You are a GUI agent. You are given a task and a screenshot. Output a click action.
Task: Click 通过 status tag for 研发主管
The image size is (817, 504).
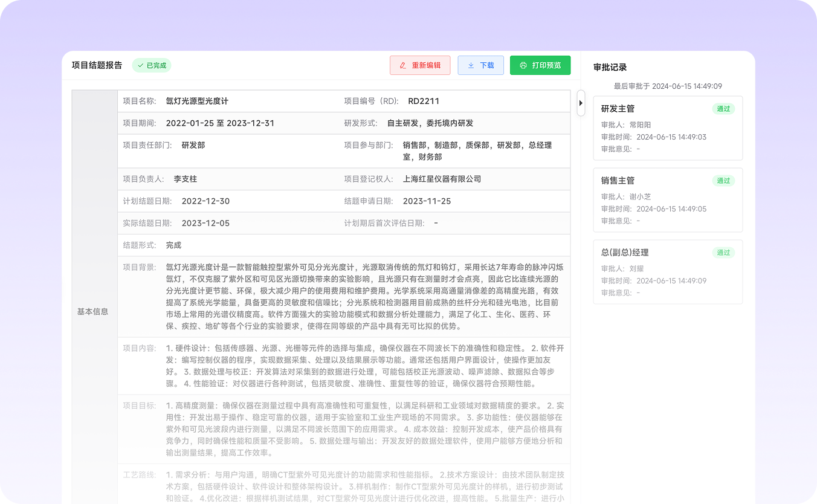723,109
